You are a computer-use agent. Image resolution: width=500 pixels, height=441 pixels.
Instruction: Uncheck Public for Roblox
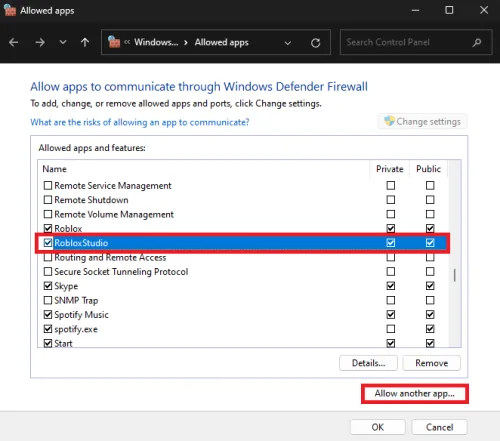click(x=430, y=228)
